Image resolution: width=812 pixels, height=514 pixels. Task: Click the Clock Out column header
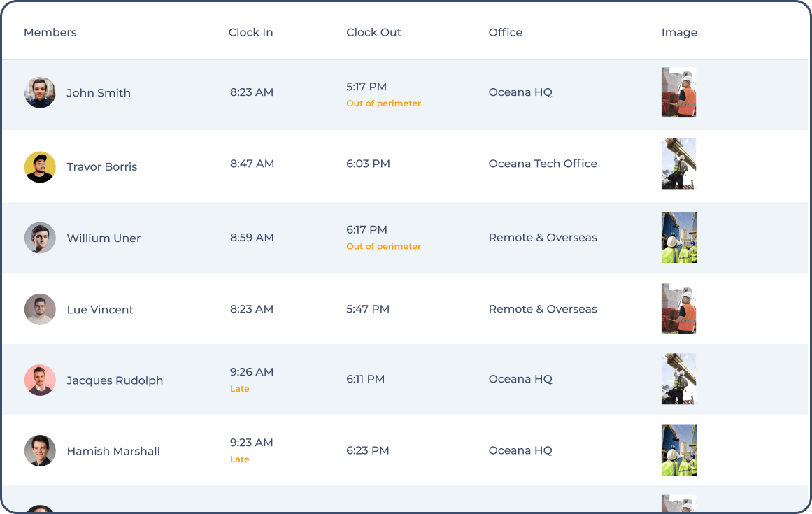373,32
